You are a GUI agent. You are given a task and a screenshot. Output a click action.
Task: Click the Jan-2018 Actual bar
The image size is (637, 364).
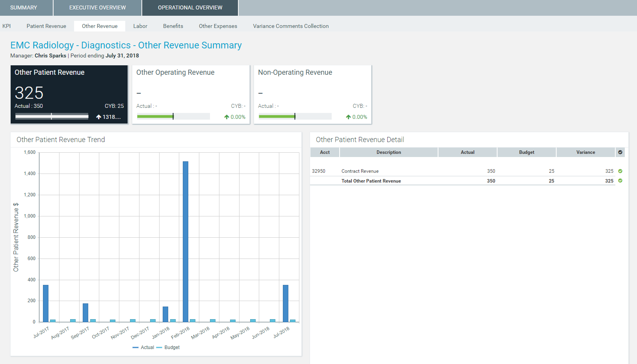pyautogui.click(x=165, y=314)
